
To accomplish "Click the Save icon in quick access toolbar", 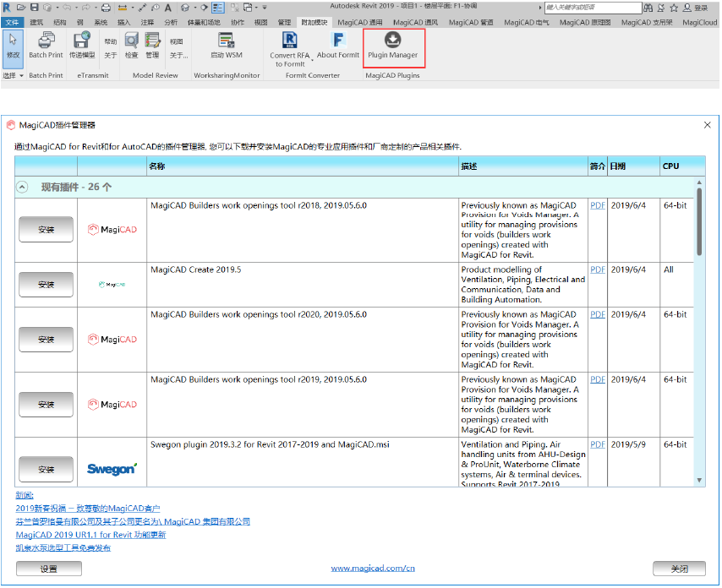I will coord(35,8).
